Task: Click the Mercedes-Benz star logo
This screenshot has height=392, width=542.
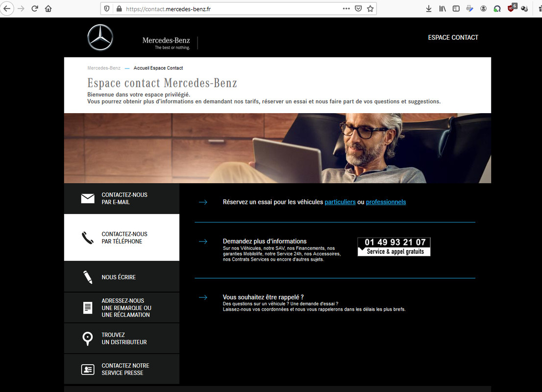Action: pyautogui.click(x=100, y=37)
